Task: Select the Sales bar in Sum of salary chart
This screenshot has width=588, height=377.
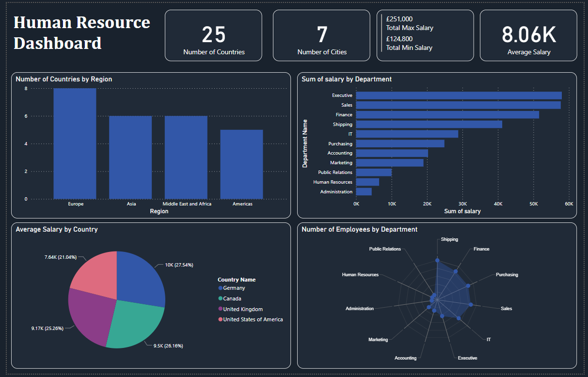Action: point(458,105)
